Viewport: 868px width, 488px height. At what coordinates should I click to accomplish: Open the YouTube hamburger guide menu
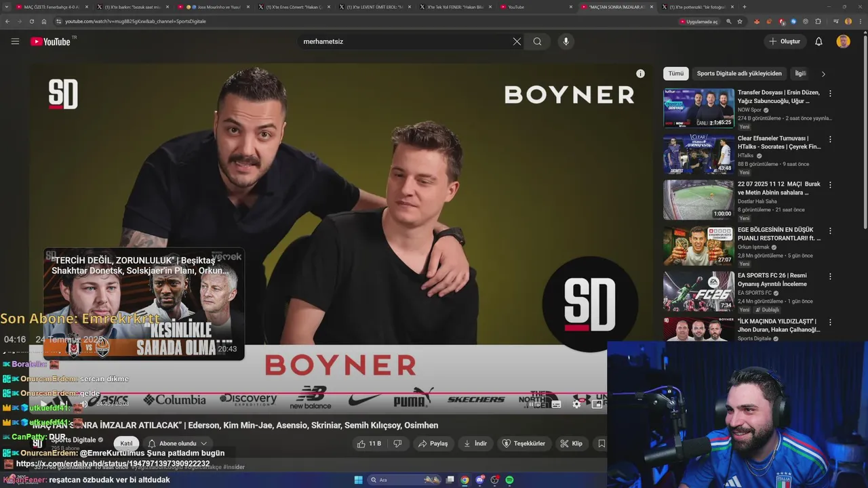[x=15, y=41]
